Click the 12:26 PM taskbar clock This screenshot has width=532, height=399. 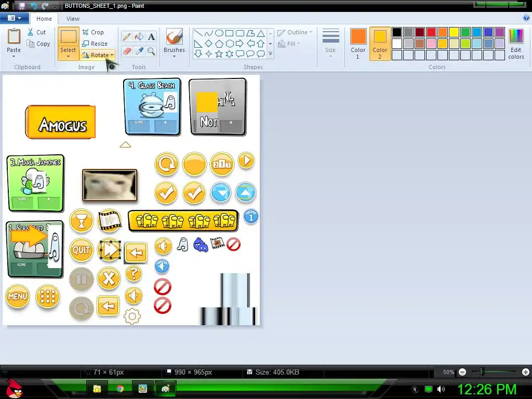coord(487,389)
